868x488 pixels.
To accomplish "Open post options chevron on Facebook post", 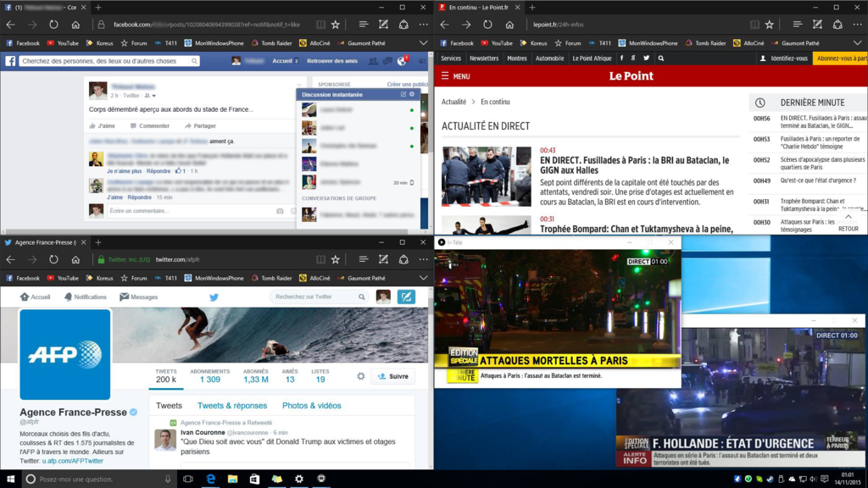I will 299,86.
